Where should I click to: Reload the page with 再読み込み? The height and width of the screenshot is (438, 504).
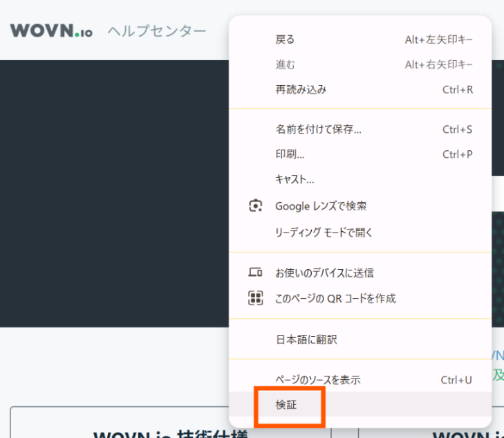tap(301, 89)
